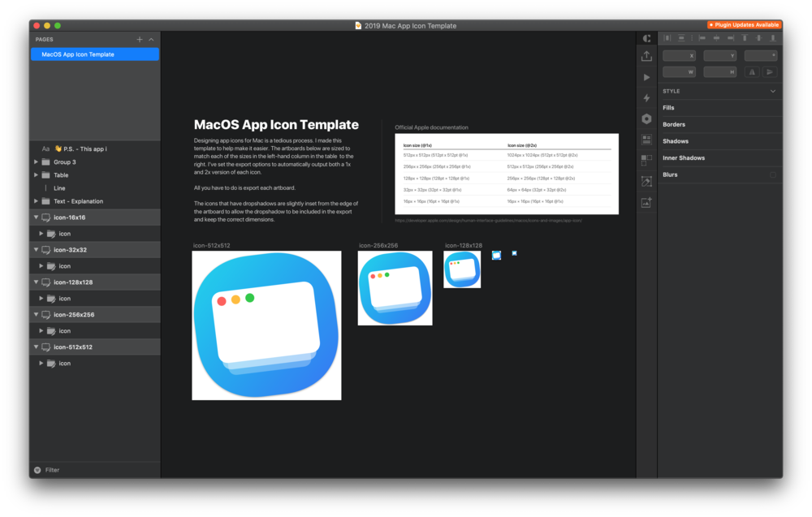
Task: Collapse the Pages list chevron
Action: point(151,39)
